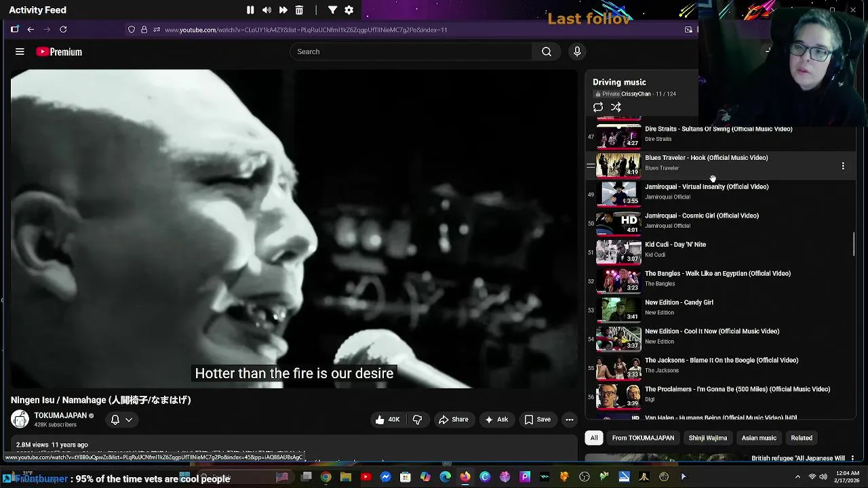Click the YouTube Search box
Screen dimensions: 868x488
[412, 52]
